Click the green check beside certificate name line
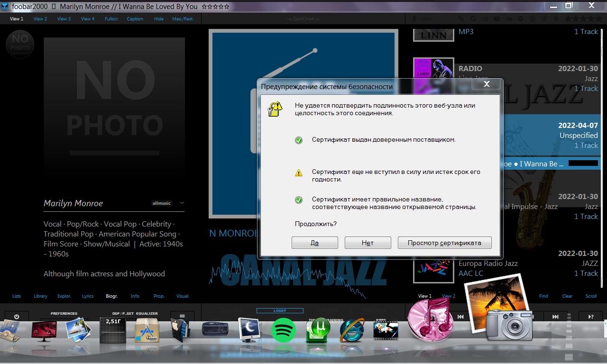 pyautogui.click(x=299, y=200)
